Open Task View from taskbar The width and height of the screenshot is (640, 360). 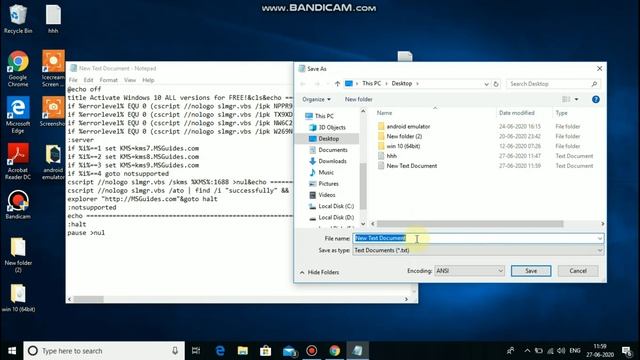[196, 351]
